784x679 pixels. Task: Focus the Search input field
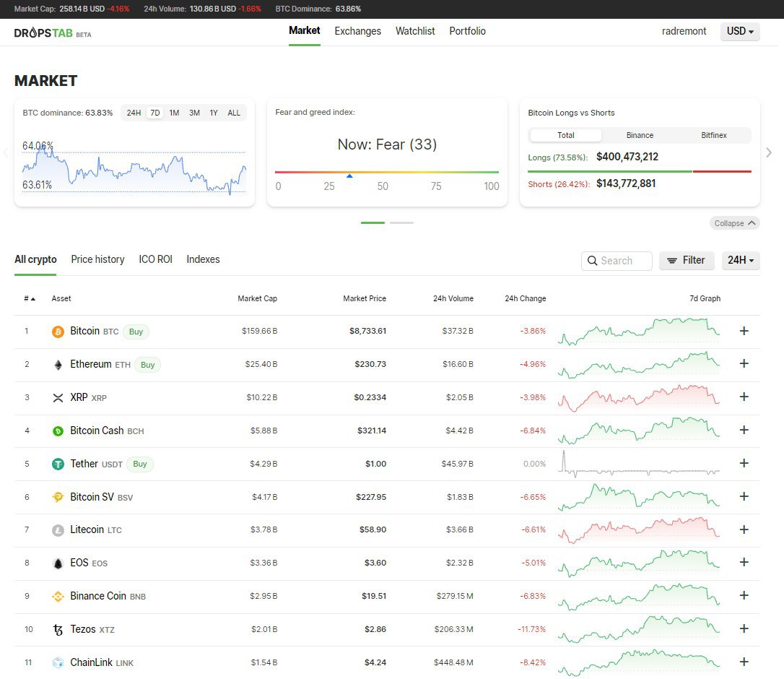pyautogui.click(x=617, y=261)
